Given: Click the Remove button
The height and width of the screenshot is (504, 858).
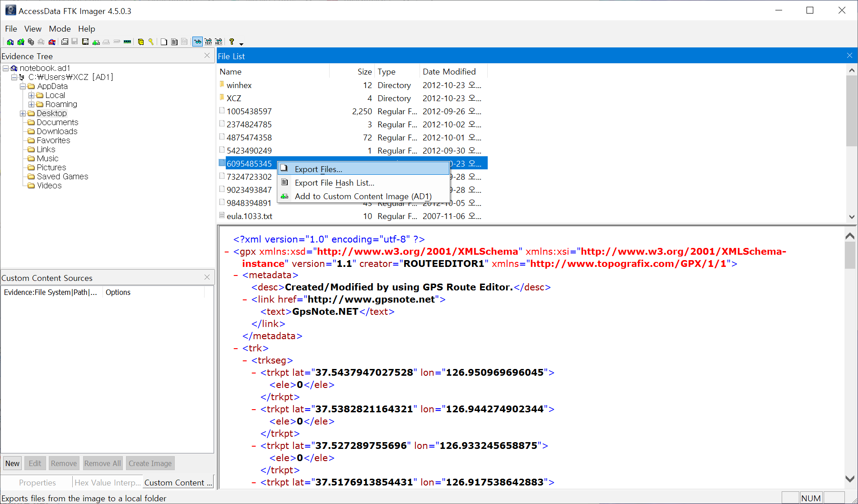Looking at the screenshot, I should (x=64, y=463).
